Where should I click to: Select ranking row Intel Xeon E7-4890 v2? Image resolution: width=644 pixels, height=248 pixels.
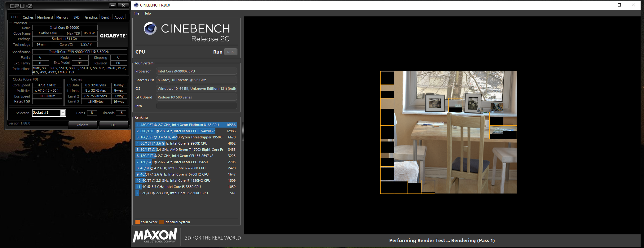point(186,131)
